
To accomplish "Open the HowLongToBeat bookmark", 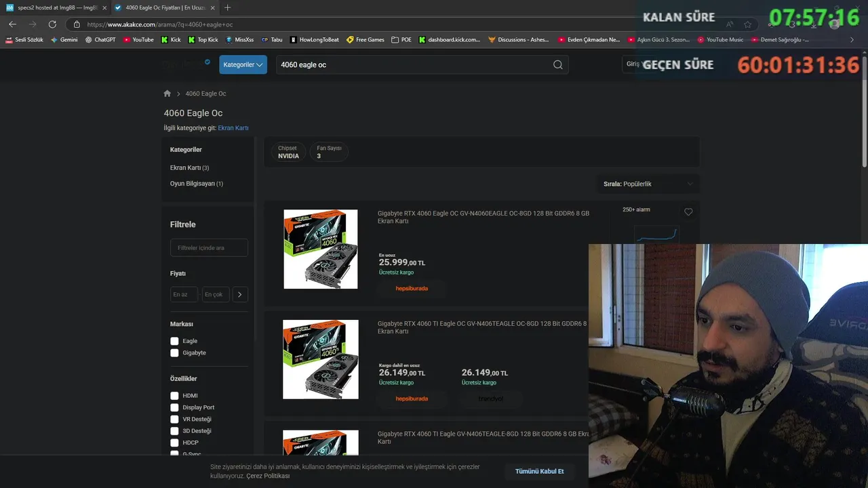I will pyautogui.click(x=315, y=40).
